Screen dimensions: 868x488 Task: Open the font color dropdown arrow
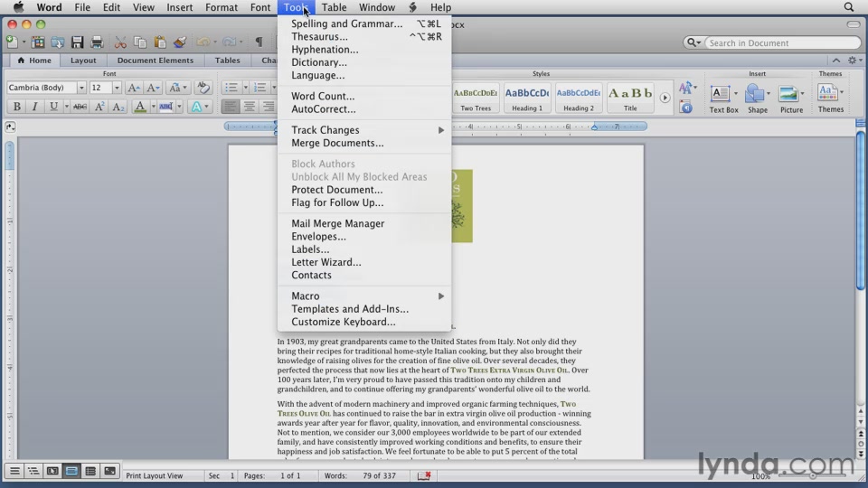[154, 107]
